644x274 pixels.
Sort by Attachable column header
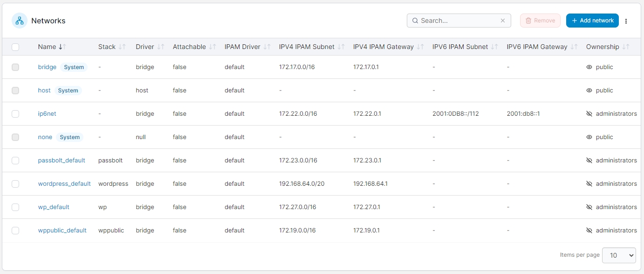189,47
